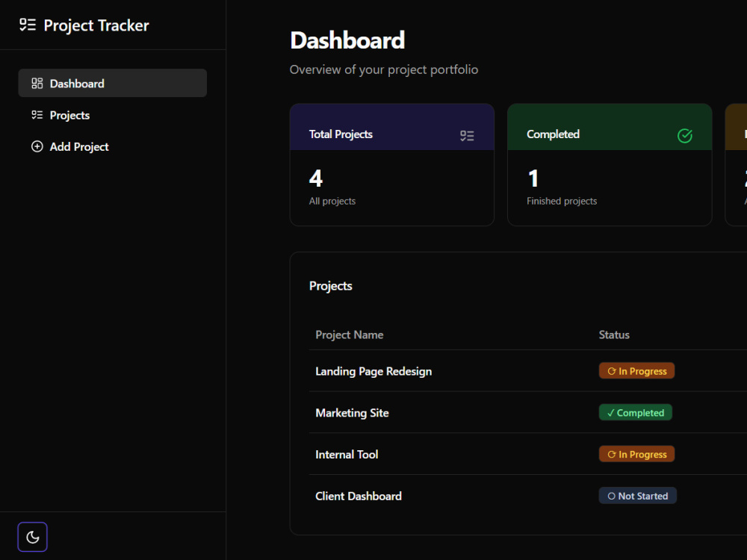The height and width of the screenshot is (560, 747).
Task: Open the Landing Page Redesign row
Action: coord(528,371)
